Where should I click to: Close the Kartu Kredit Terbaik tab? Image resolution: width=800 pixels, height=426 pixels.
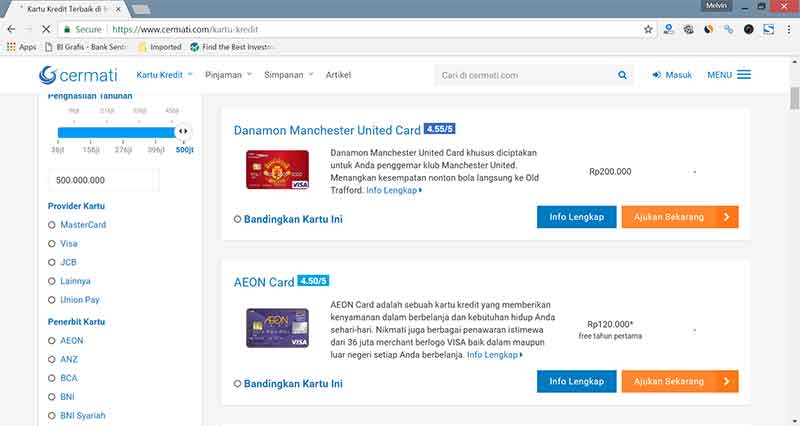pos(118,9)
